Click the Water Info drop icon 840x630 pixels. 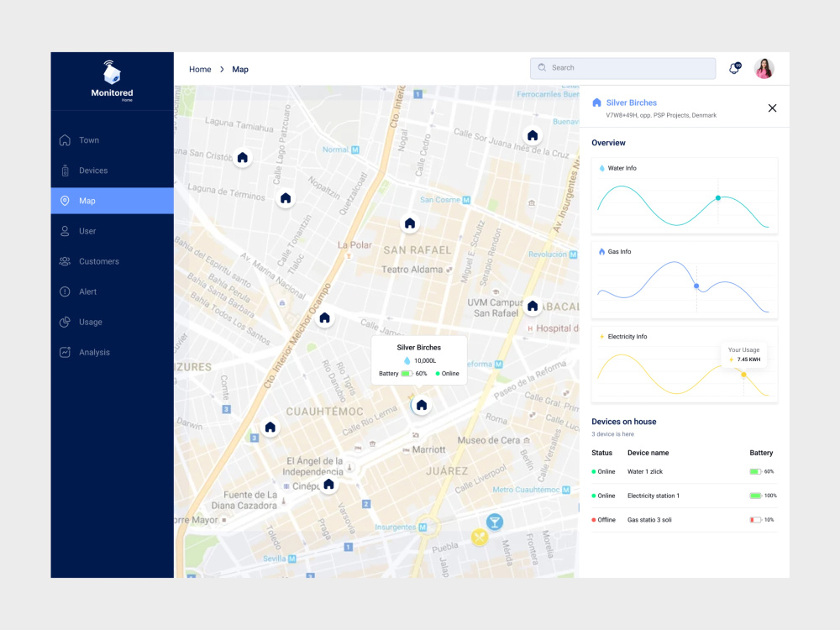[x=601, y=168]
